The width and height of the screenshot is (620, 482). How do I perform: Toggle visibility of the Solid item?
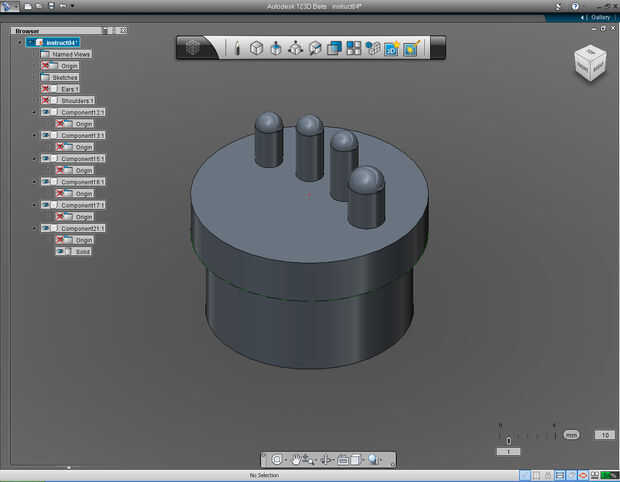coord(60,251)
